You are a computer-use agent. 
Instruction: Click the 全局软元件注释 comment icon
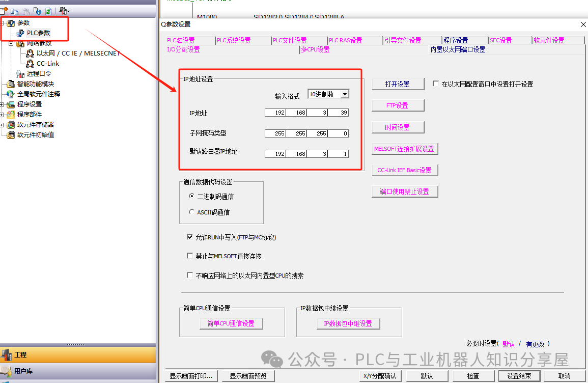[11, 94]
